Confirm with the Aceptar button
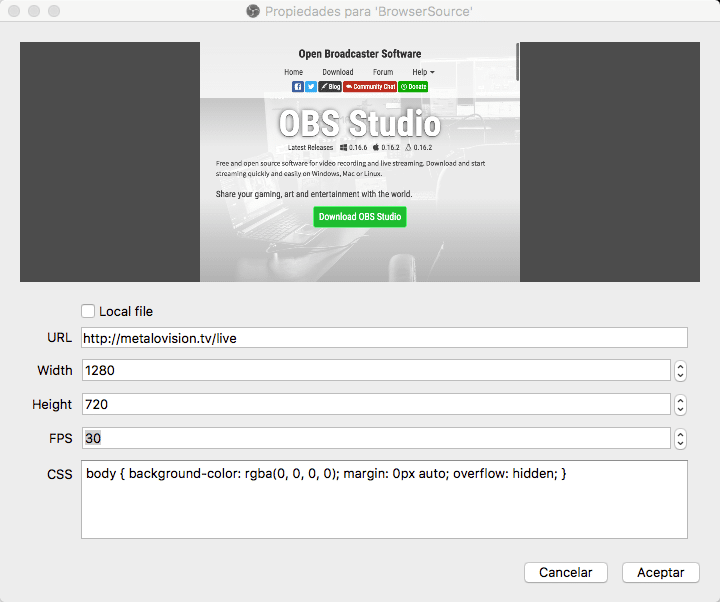Screen dimensions: 720x602 pos(660,573)
